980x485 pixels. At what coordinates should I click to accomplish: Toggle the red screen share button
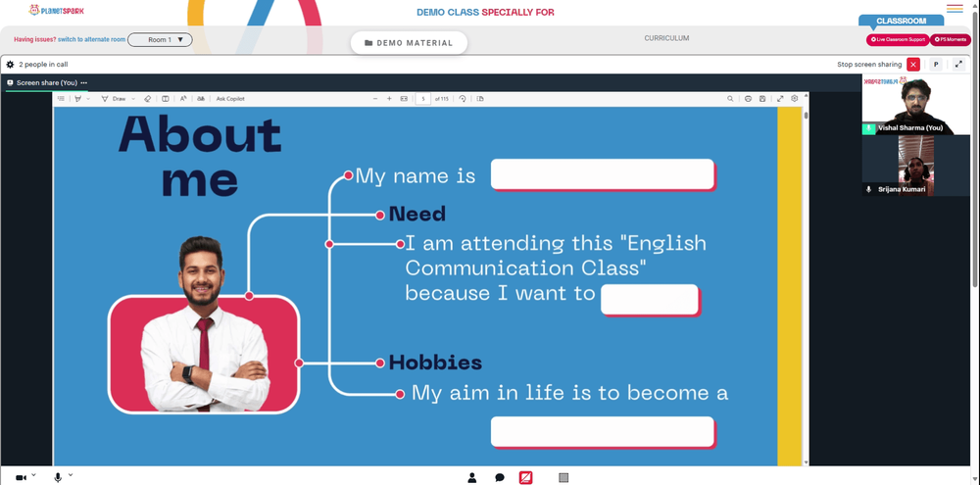point(525,478)
